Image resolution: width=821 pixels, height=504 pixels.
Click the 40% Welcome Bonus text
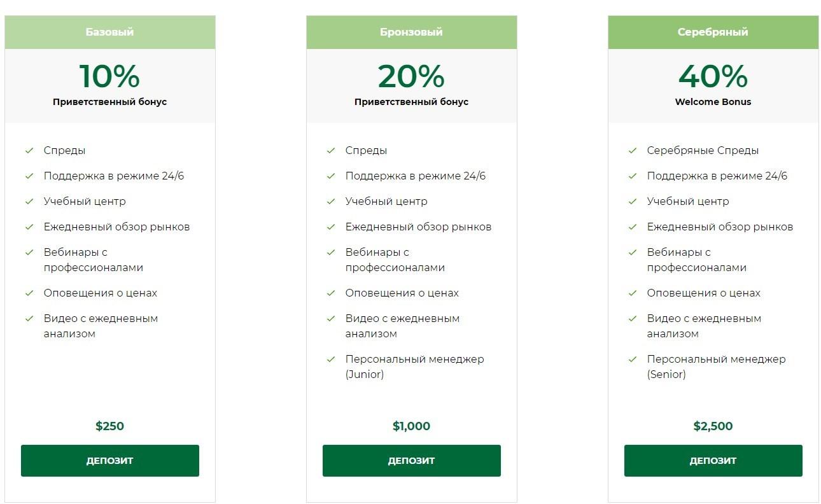[x=713, y=85]
